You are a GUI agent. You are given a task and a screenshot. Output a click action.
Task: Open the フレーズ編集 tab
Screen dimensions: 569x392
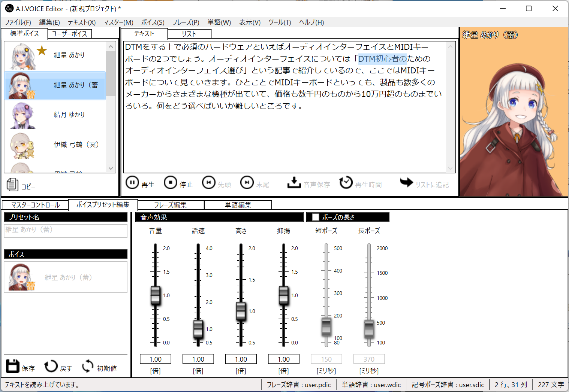tap(171, 205)
